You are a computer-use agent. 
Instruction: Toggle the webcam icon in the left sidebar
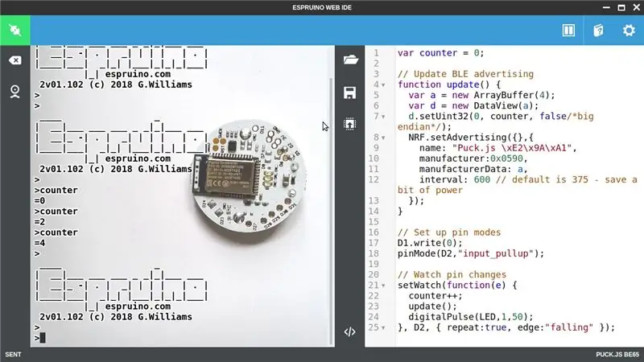pyautogui.click(x=14, y=92)
